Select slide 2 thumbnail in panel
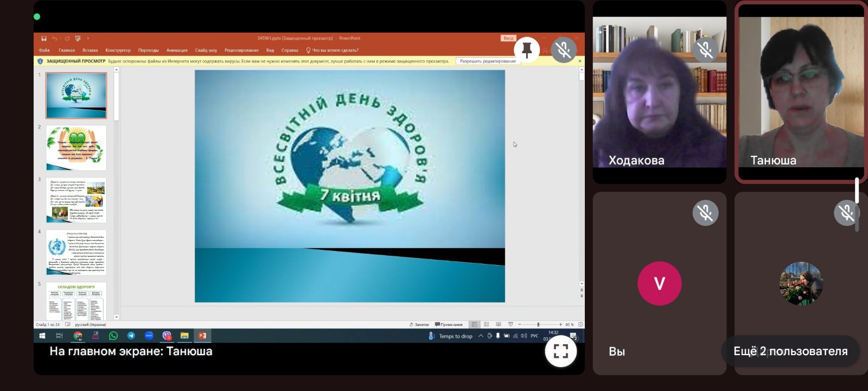 (76, 148)
